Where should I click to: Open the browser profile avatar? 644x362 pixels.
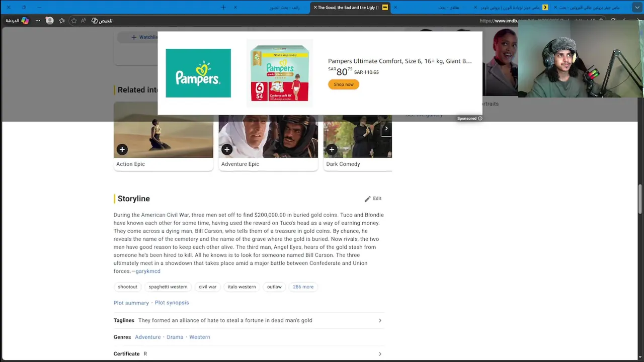(x=49, y=21)
